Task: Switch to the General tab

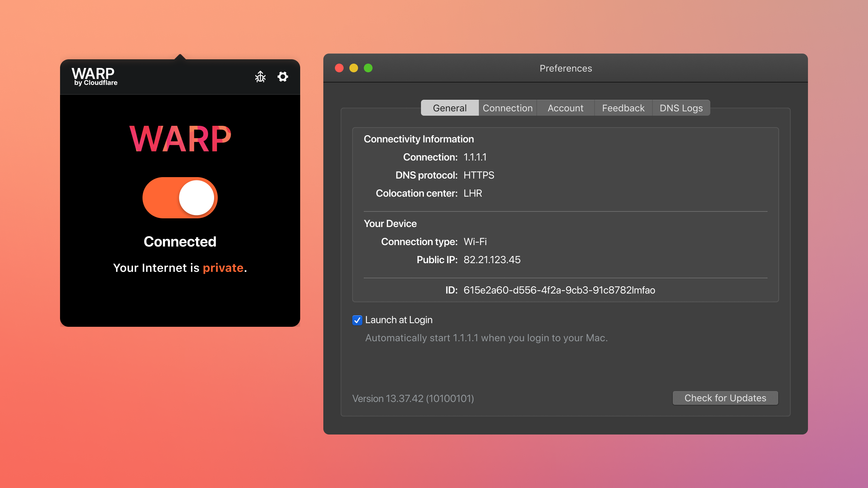Action: (450, 108)
